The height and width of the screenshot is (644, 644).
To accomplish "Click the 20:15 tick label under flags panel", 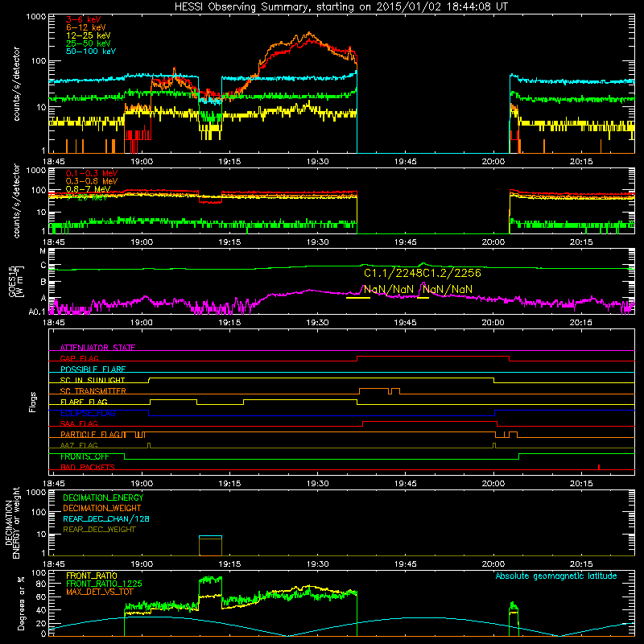I will coord(581,484).
